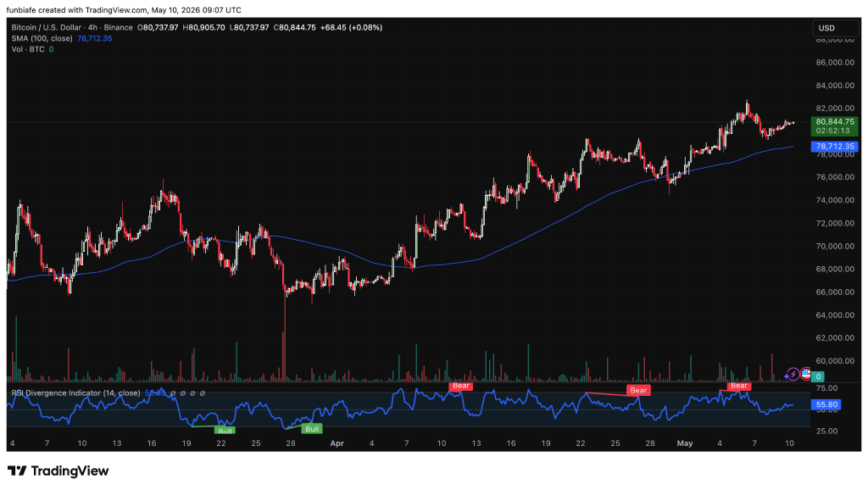Click the 72,000.00 price axis label
Viewport: 868px width, 490px height.
pyautogui.click(x=835, y=223)
